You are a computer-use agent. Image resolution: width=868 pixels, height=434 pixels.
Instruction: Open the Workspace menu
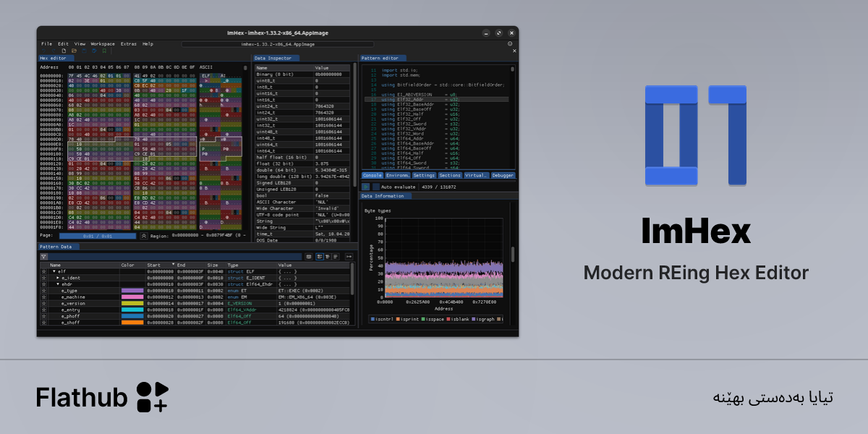(x=103, y=43)
